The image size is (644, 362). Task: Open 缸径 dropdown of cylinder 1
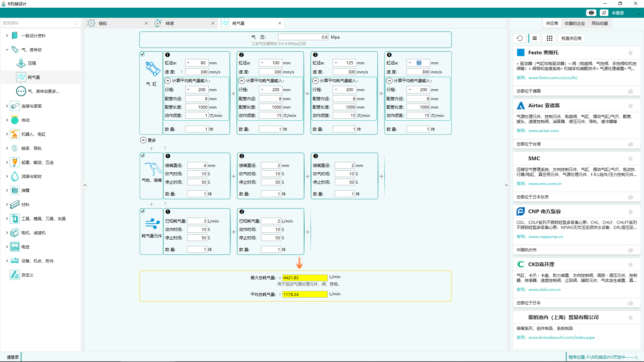189,63
